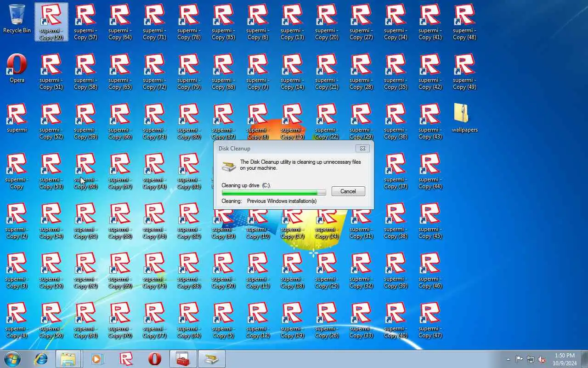Select supermi - Copy (50) icon

(51, 22)
